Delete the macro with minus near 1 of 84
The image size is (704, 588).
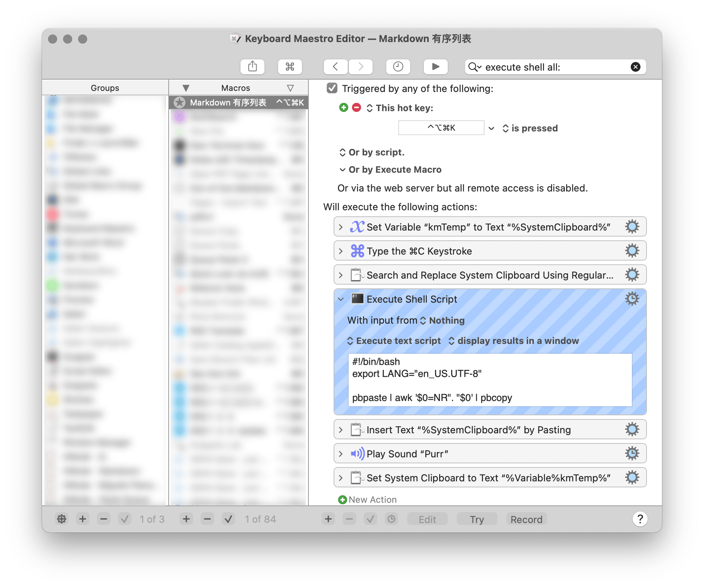207,519
